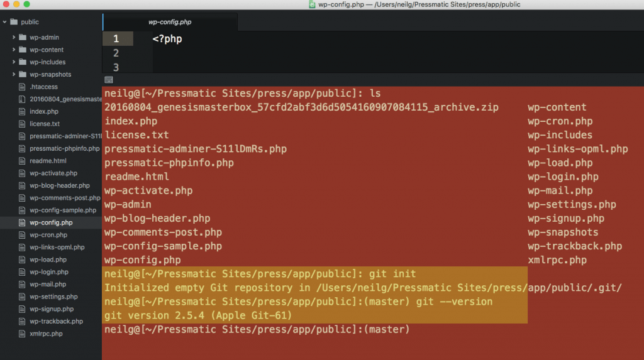Switch to the wp-config.php editor tab
The width and height of the screenshot is (644, 360).
pos(170,22)
